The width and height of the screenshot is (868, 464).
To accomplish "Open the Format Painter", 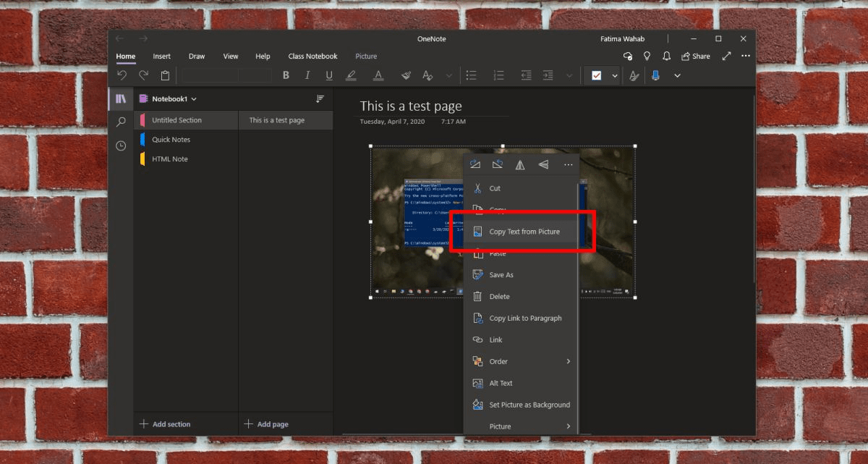I will click(406, 75).
